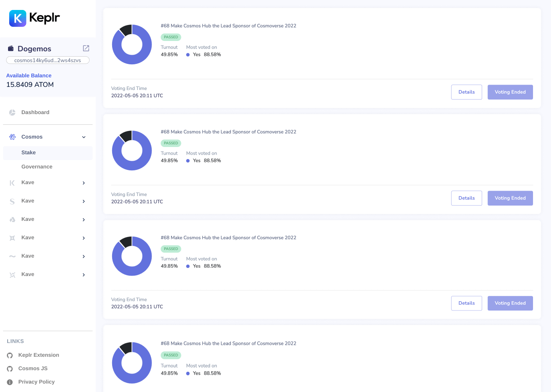This screenshot has width=551, height=392.
Task: Click the S-shaped Kave network icon
Action: [12, 201]
